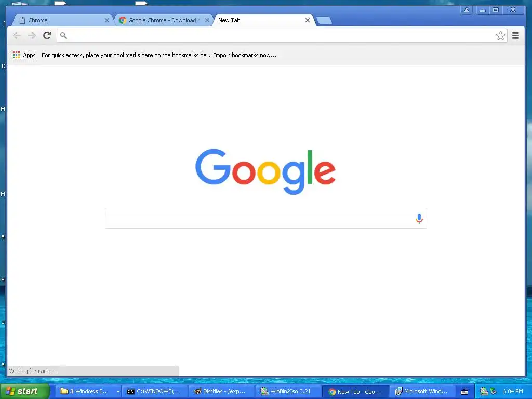Image resolution: width=532 pixels, height=399 pixels.
Task: Click the second system tray icon
Action: 494,392
